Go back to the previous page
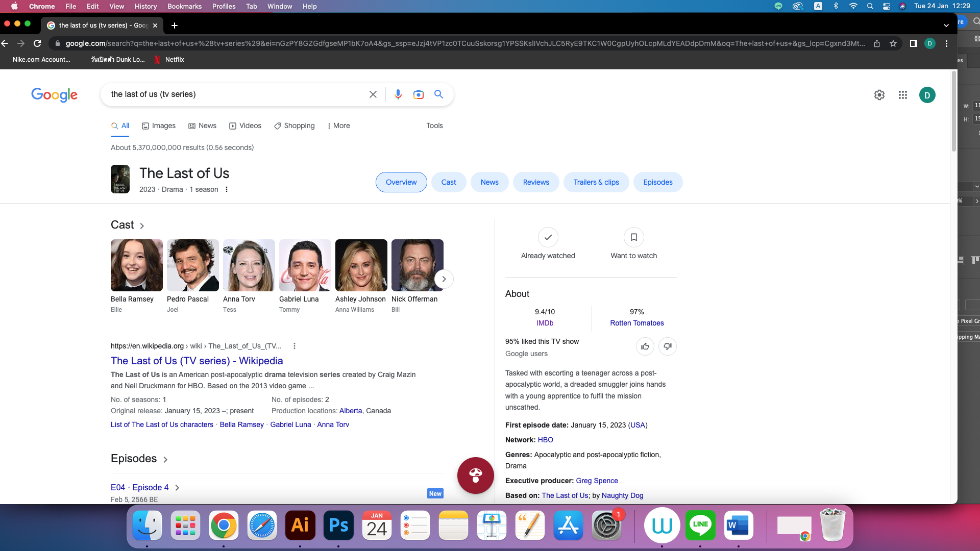This screenshot has height=551, width=980. pyautogui.click(x=5, y=43)
